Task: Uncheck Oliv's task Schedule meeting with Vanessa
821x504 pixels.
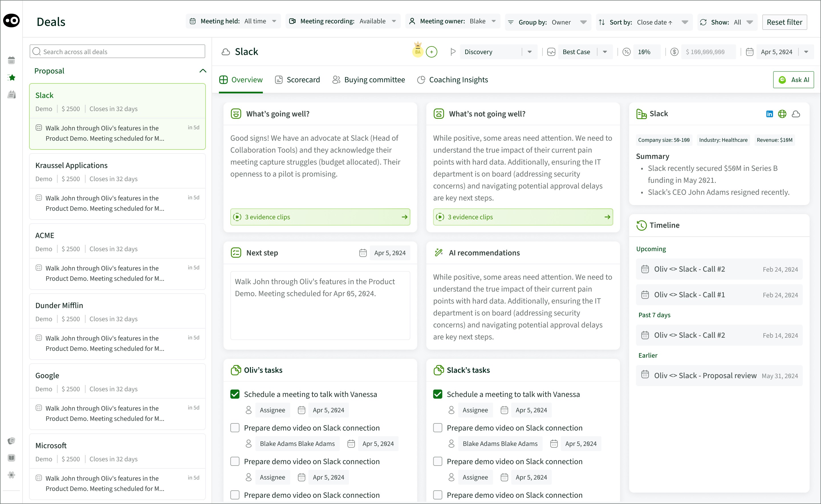Action: point(235,394)
